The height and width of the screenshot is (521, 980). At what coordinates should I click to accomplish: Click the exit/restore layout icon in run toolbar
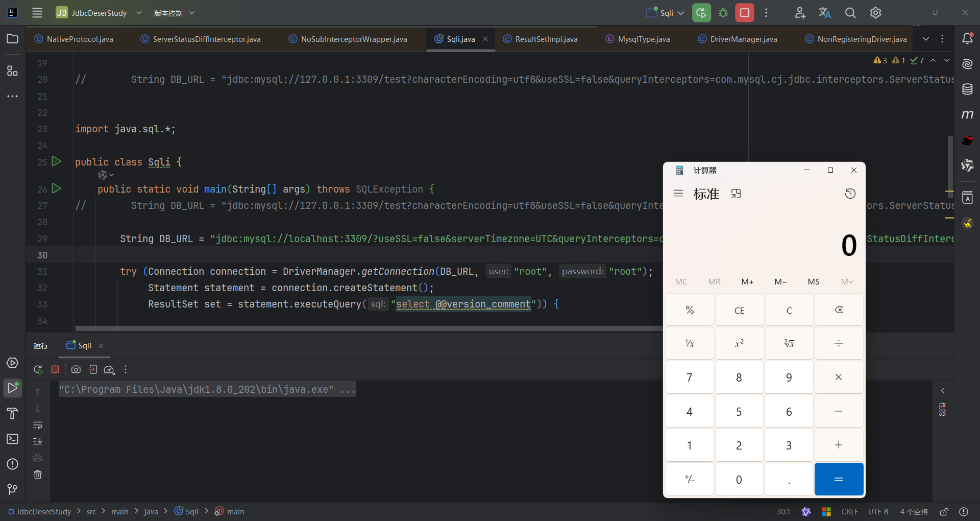click(93, 369)
